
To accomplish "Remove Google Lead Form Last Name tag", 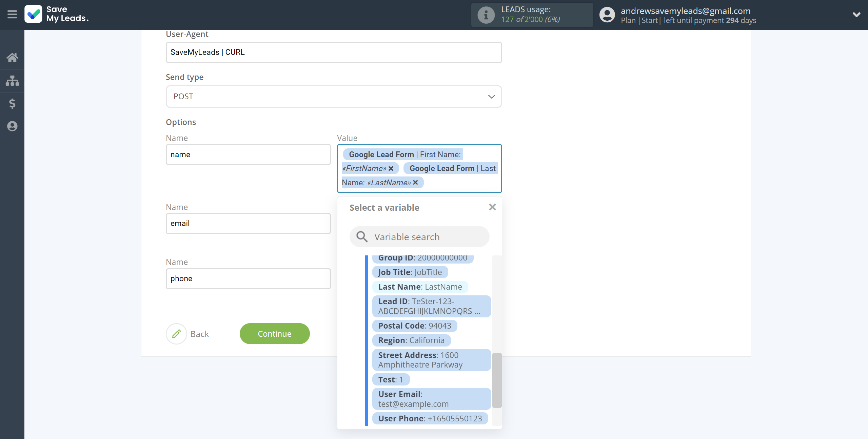I will pyautogui.click(x=416, y=182).
